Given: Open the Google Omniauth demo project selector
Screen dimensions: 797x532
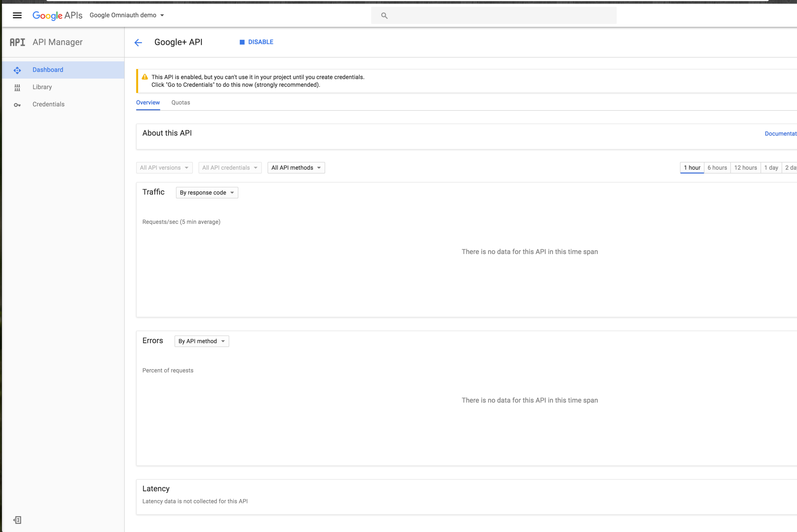Looking at the screenshot, I should pos(127,15).
